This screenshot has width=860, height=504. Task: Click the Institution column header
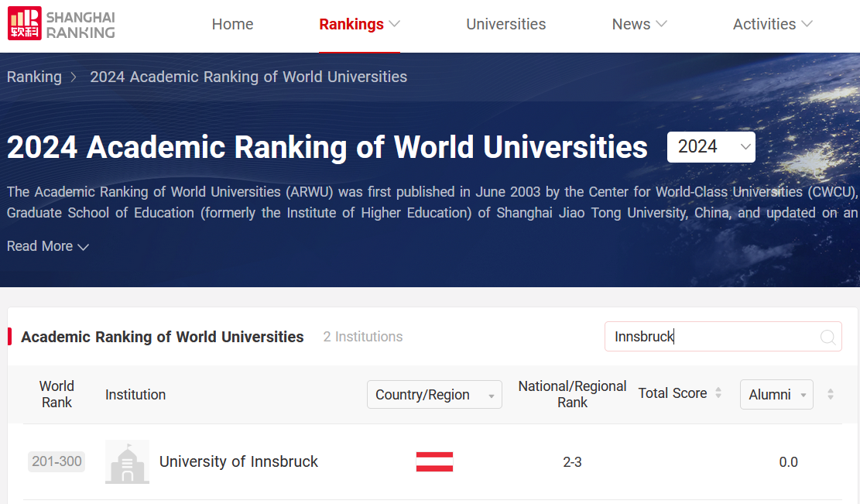[135, 395]
